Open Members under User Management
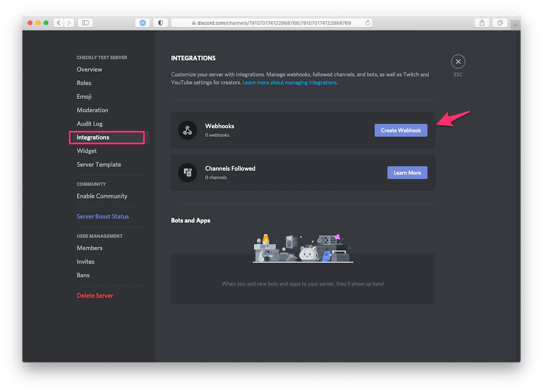This screenshot has height=392, width=543. pos(89,248)
